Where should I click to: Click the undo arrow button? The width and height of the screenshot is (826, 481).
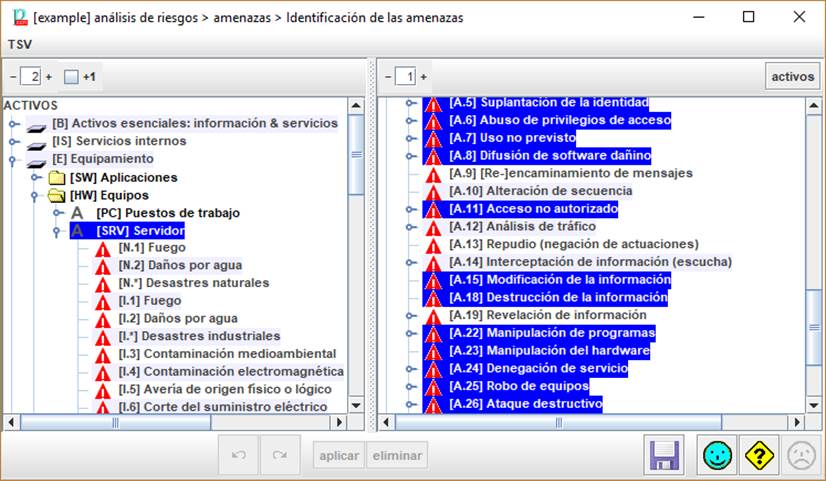[x=238, y=456]
